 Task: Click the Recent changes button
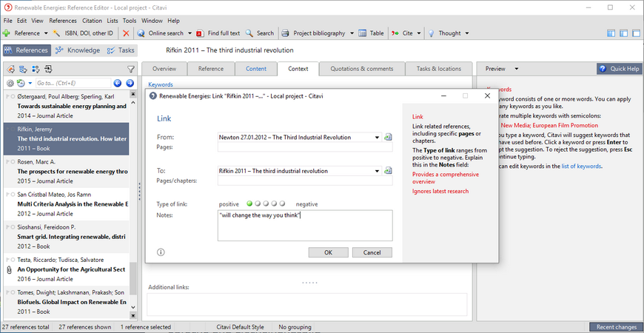click(616, 327)
